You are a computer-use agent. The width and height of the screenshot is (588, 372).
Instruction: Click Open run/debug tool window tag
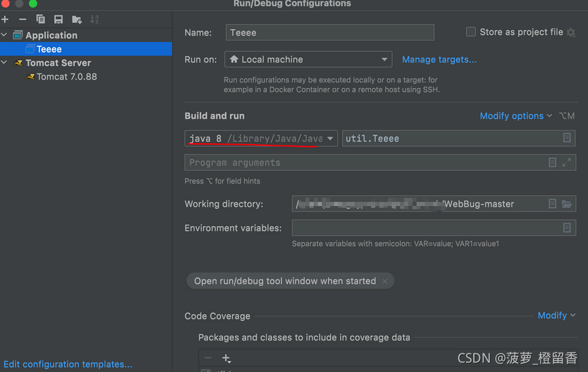(290, 281)
